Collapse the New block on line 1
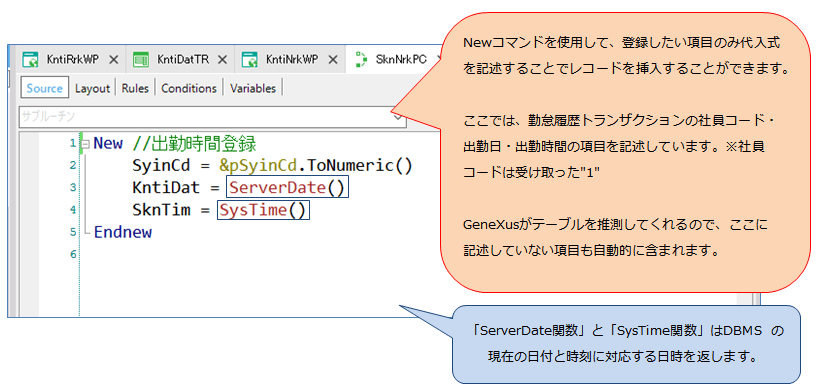 click(85, 143)
